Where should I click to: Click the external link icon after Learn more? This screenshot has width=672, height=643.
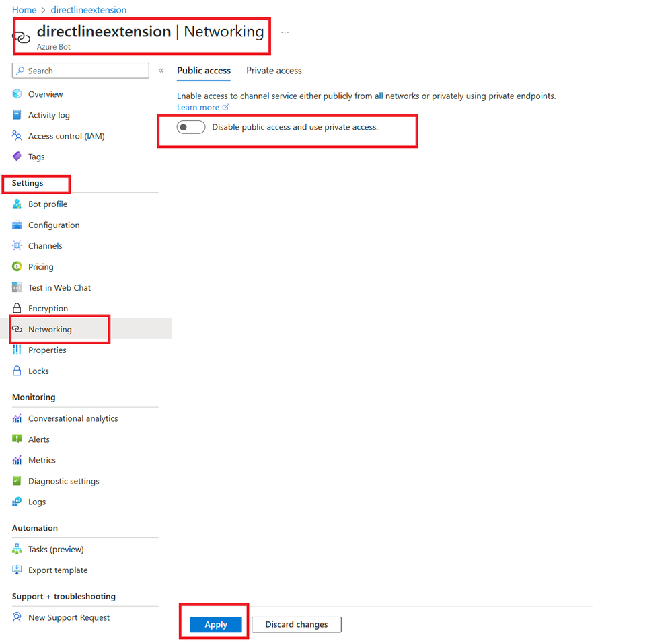(226, 107)
